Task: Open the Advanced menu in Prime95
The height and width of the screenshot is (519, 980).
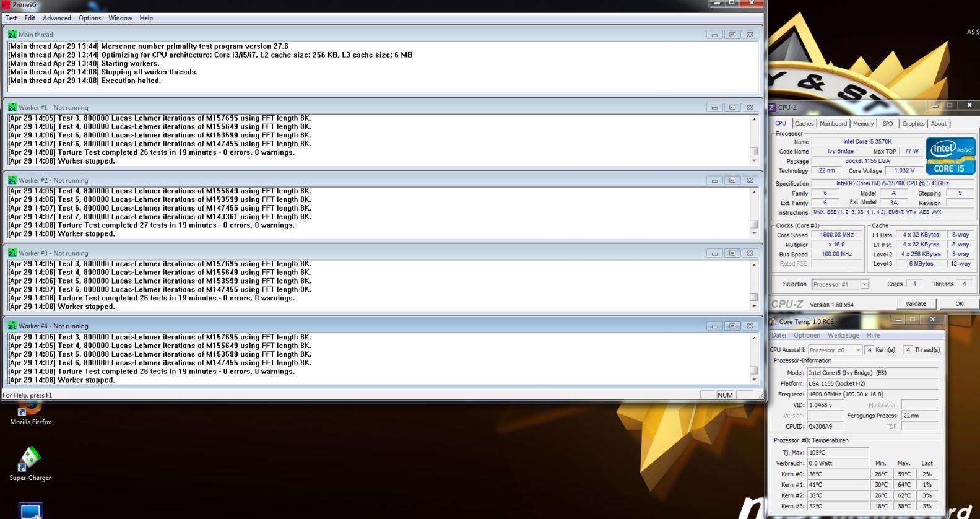Action: tap(56, 18)
